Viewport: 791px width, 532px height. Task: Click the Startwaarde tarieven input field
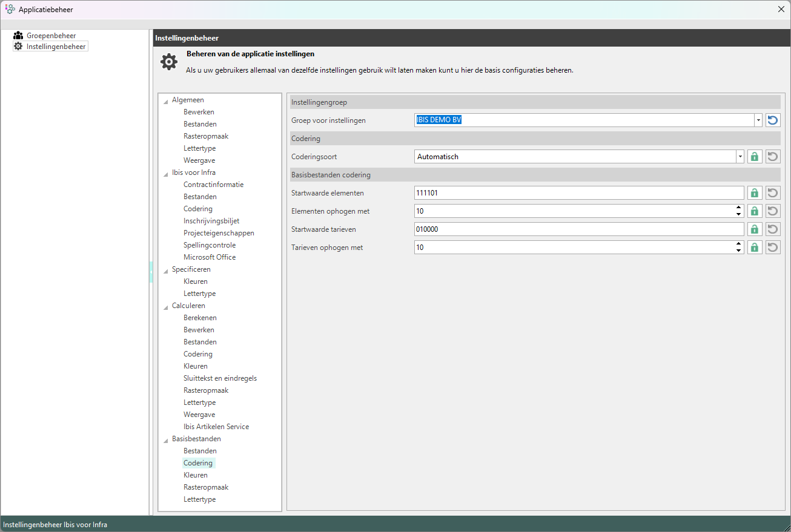click(x=578, y=229)
